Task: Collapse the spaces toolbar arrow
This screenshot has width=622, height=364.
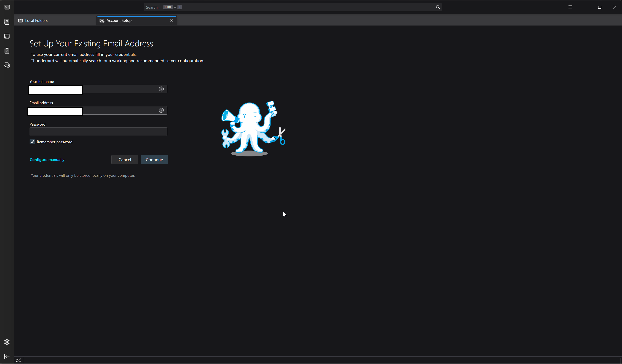Action: [7, 357]
